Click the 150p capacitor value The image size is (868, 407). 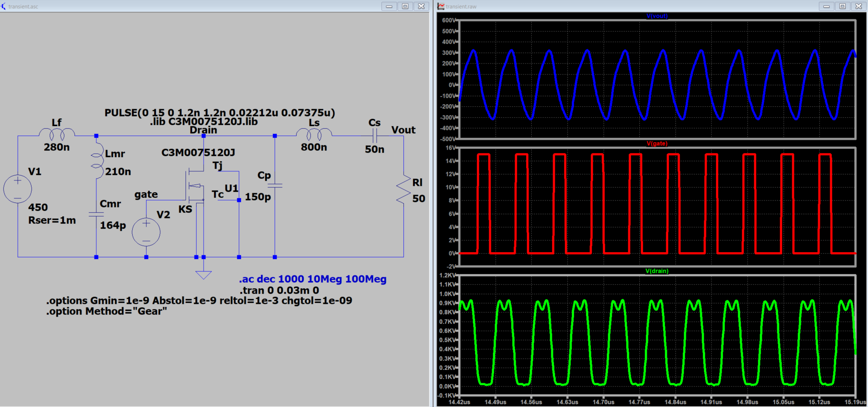pyautogui.click(x=258, y=197)
